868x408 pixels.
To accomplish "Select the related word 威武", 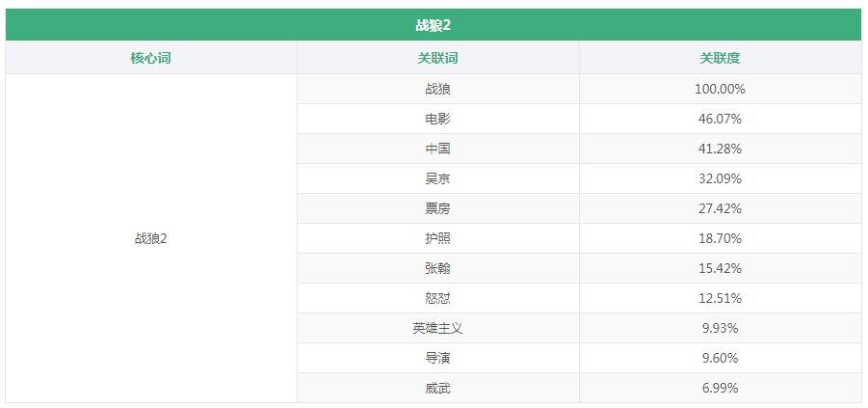I will coord(437,388).
